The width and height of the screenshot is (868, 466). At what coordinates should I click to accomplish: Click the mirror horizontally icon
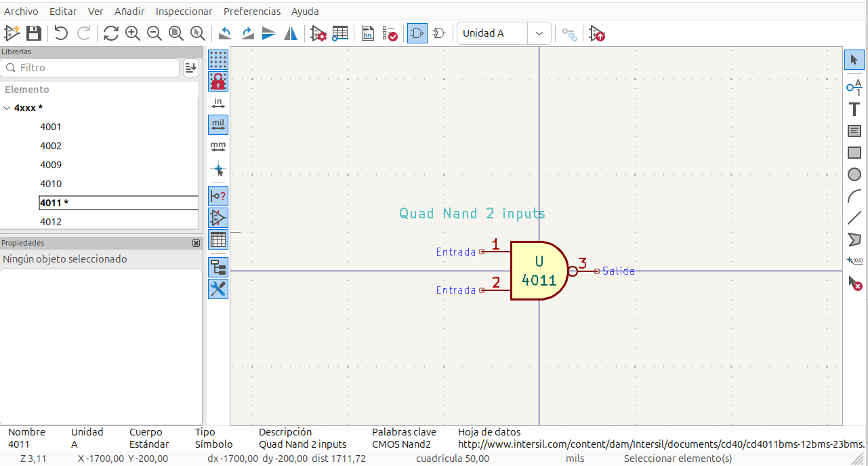pos(291,33)
